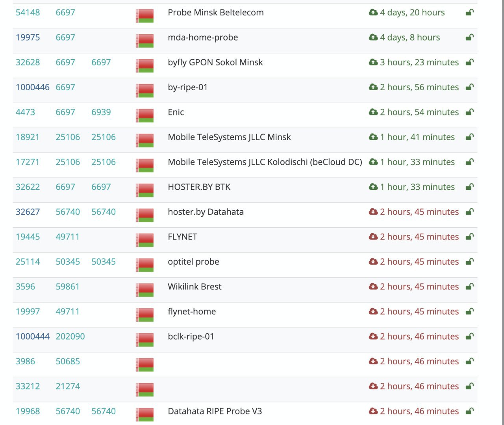Image resolution: width=504 pixels, height=425 pixels.
Task: Click IPv6 ASN 50345 in optitel probe row
Action: (x=104, y=262)
